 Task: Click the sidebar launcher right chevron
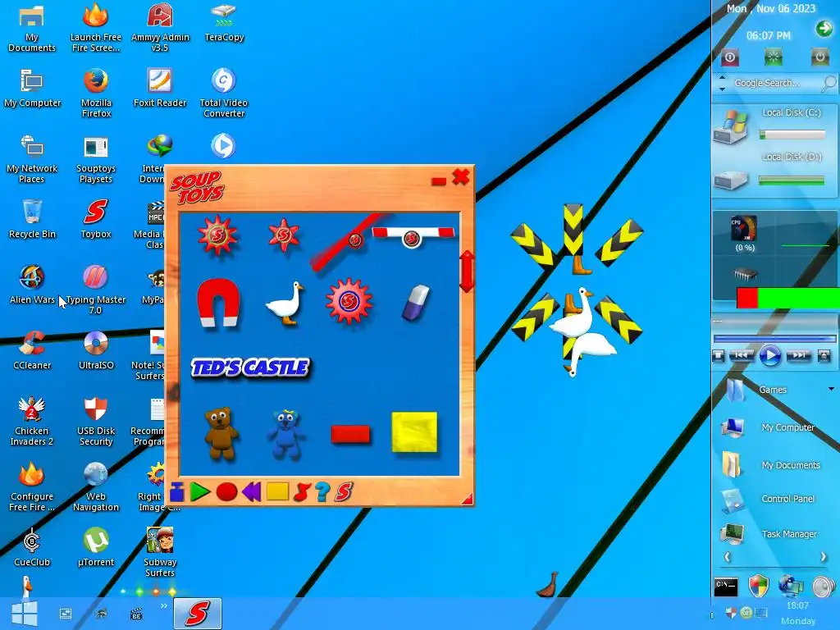[824, 557]
